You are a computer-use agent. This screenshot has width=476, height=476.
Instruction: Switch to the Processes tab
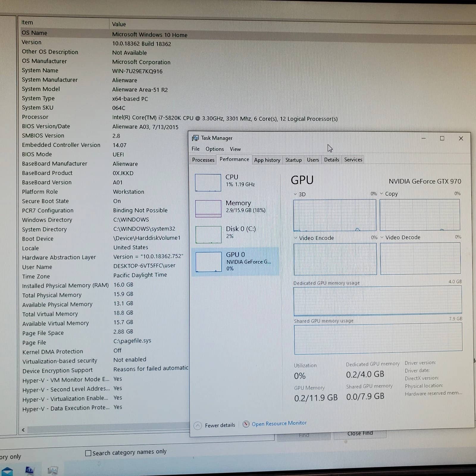(203, 160)
